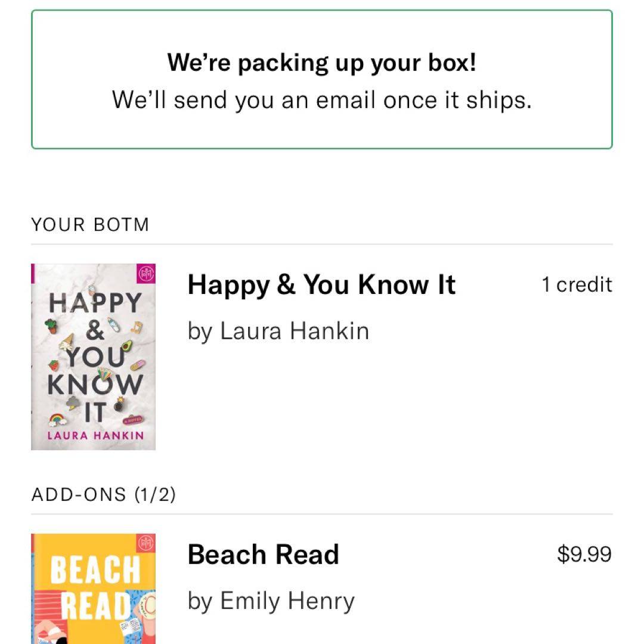644x644 pixels.
Task: Click the 'ADD-ONS (1/2)' section header
Action: pos(103,494)
